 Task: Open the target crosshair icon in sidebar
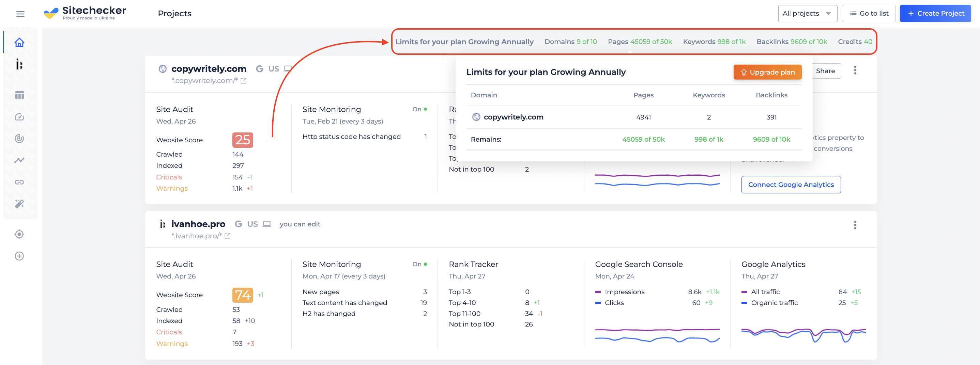19,234
